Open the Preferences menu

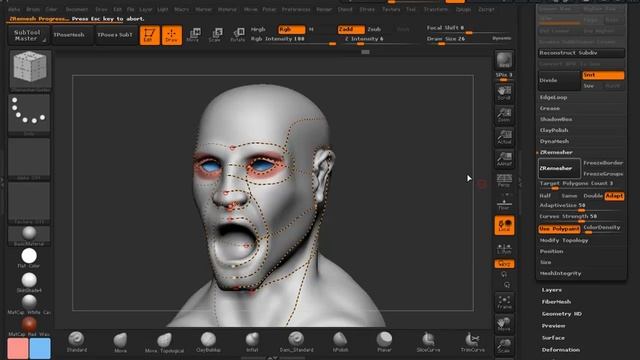tap(296, 9)
